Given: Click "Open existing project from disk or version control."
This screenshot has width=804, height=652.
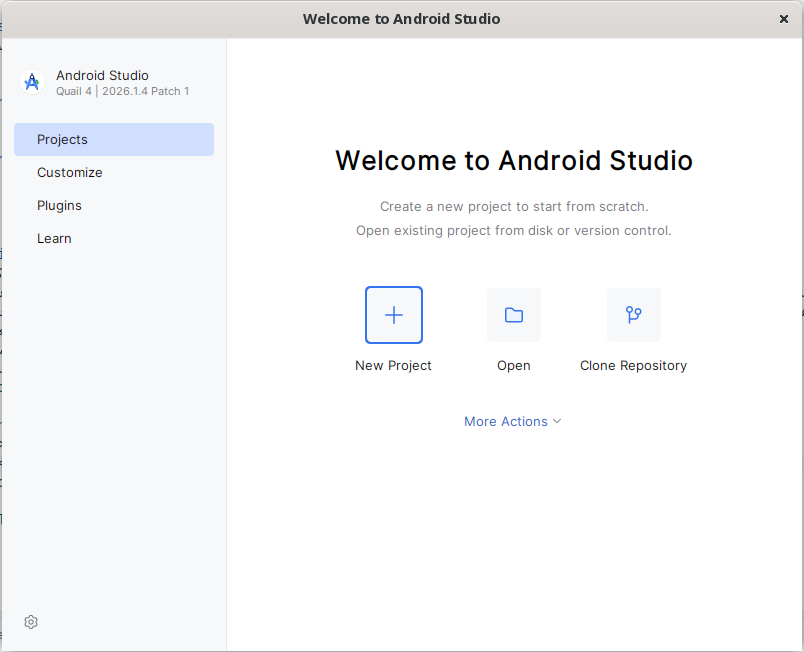Looking at the screenshot, I should [x=514, y=231].
